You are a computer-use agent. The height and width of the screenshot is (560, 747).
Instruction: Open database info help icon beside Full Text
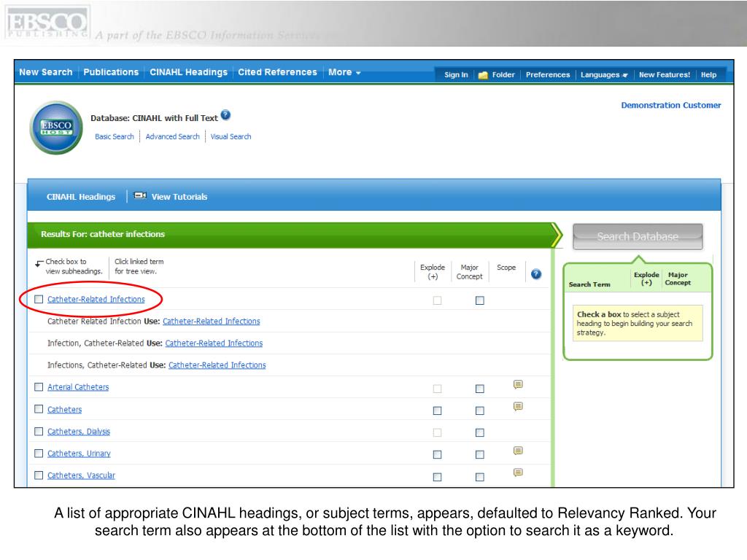226,114
